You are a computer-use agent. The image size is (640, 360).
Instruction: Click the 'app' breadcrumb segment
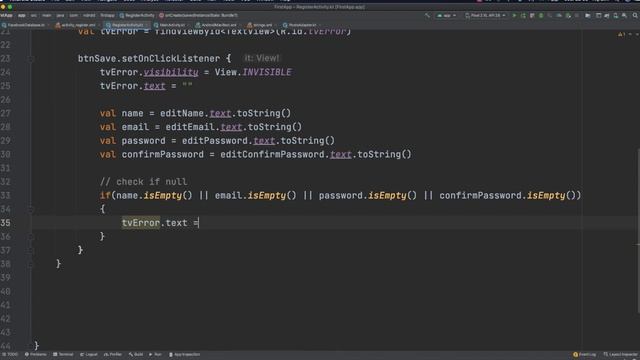point(21,16)
